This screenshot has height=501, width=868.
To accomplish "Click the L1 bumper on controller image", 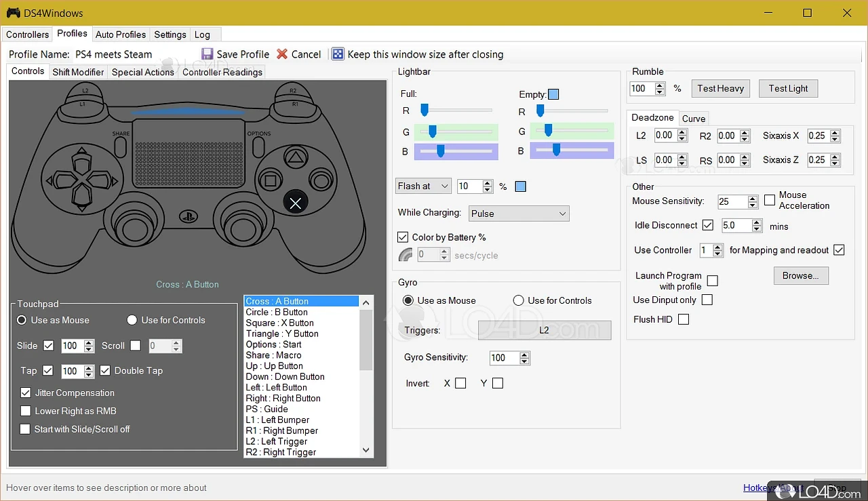I will point(82,104).
